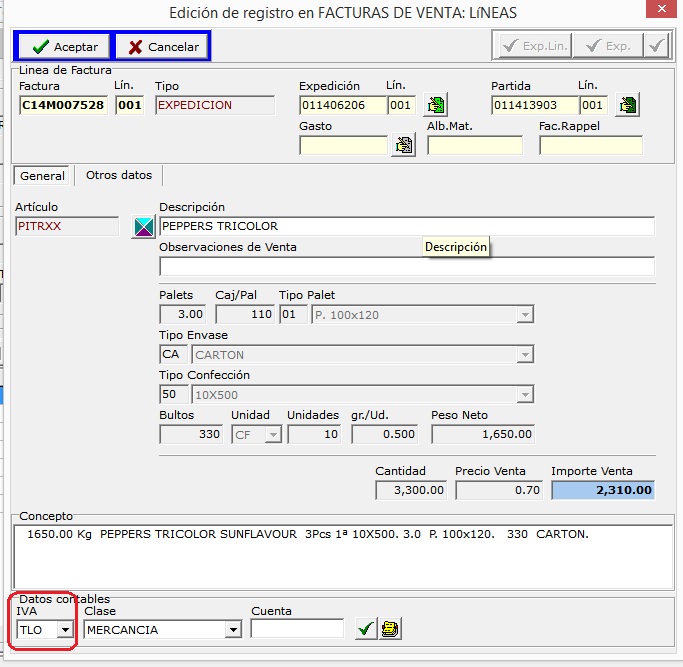This screenshot has height=667, width=683.
Task: Click the green checkmark beside Cuenta
Action: point(366,629)
